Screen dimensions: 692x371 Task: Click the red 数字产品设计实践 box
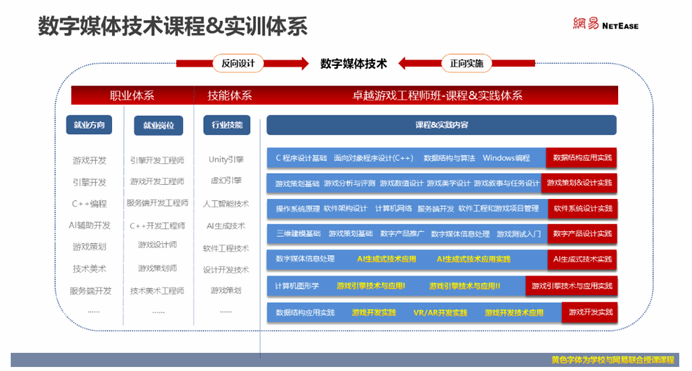click(x=582, y=234)
